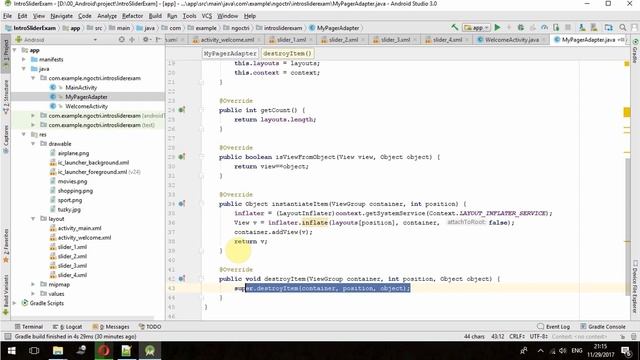Collapse the drawable folder

pos(33,144)
